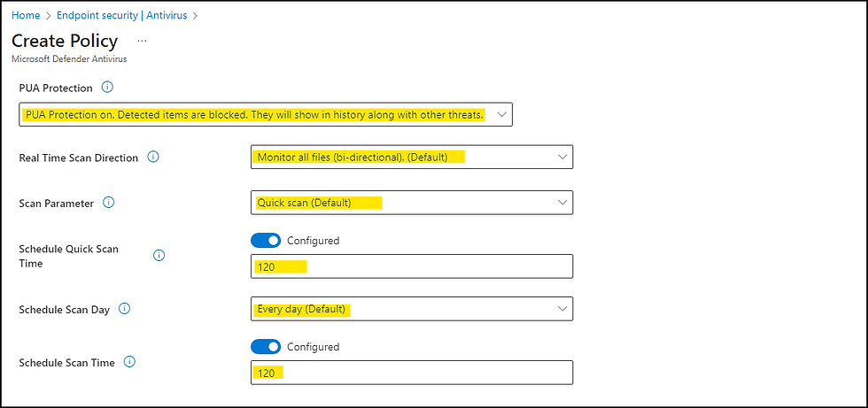Focus the Schedule Scan Time input box
Image resolution: width=868 pixels, height=408 pixels.
412,373
